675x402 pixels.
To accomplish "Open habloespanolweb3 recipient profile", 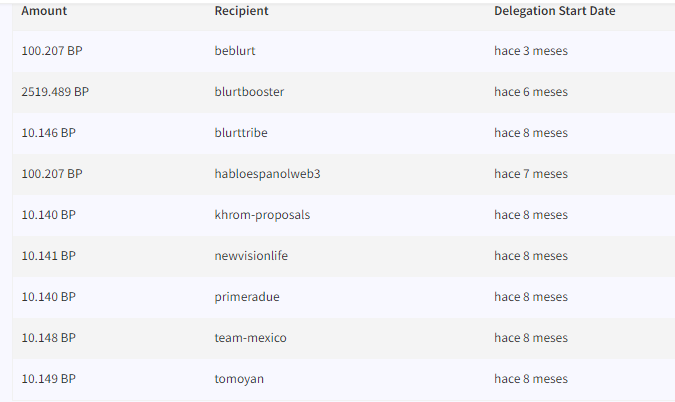I will point(267,174).
